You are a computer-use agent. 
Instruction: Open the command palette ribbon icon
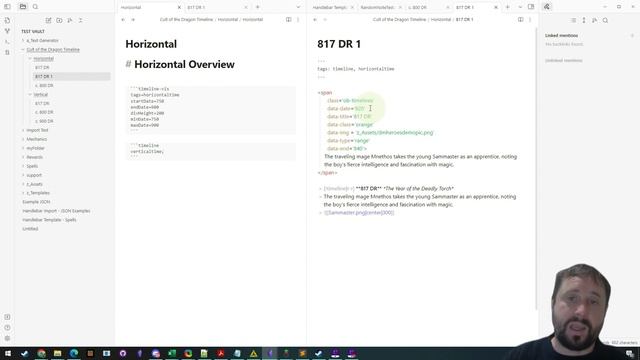(7, 42)
